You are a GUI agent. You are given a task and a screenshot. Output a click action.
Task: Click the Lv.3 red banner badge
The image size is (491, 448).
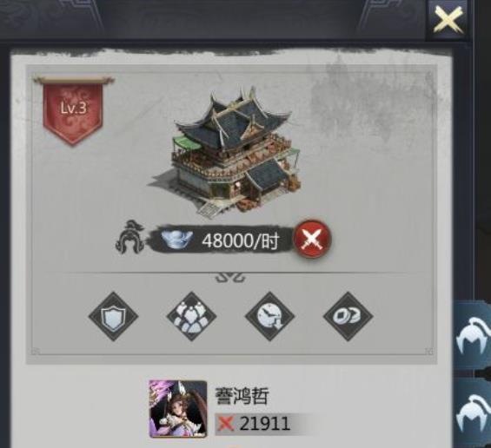click(73, 111)
